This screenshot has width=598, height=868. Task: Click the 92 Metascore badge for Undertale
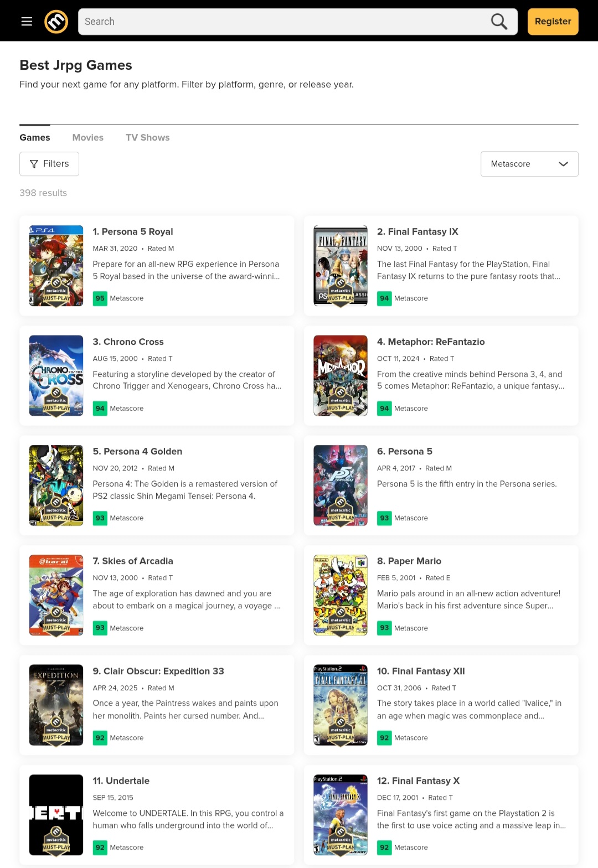[x=100, y=848]
